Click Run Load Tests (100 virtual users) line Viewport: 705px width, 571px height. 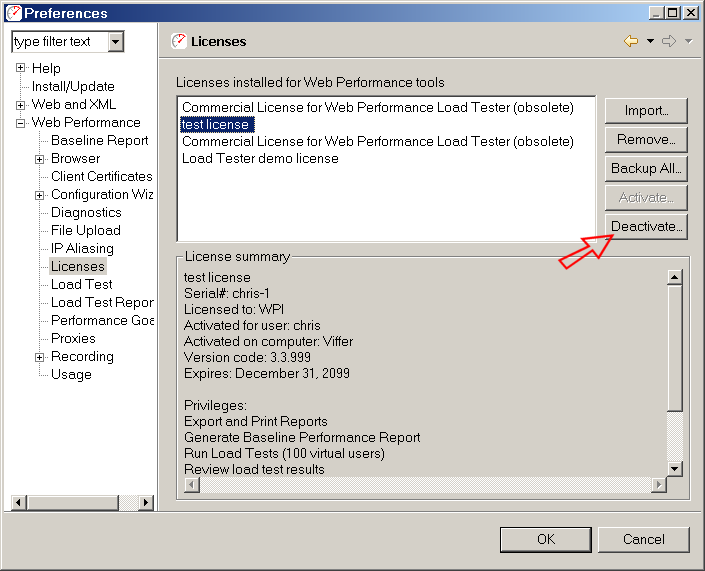[x=284, y=453]
